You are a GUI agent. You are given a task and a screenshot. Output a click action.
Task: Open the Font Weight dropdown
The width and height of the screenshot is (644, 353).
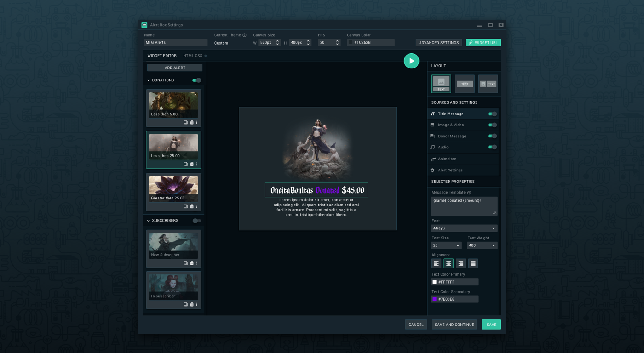click(482, 245)
